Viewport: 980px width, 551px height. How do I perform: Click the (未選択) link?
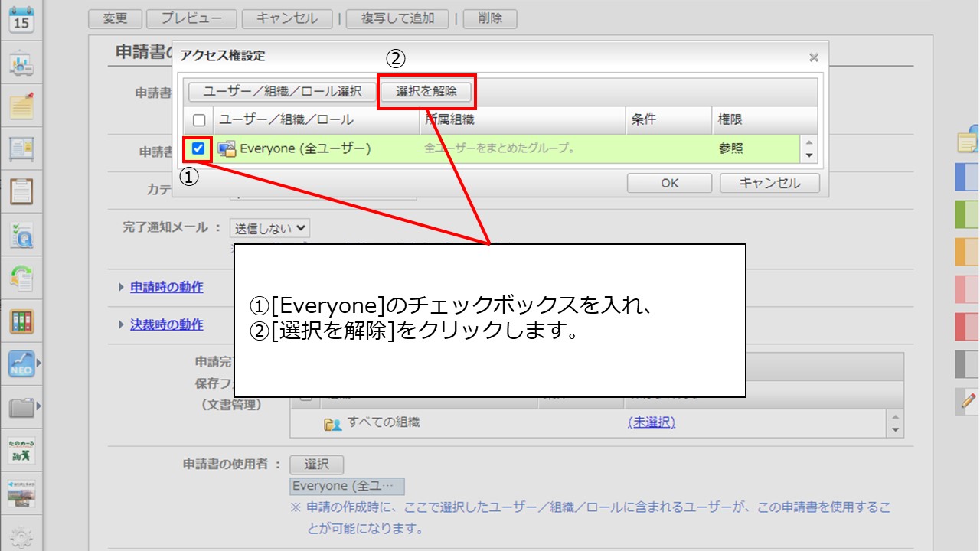pos(651,422)
